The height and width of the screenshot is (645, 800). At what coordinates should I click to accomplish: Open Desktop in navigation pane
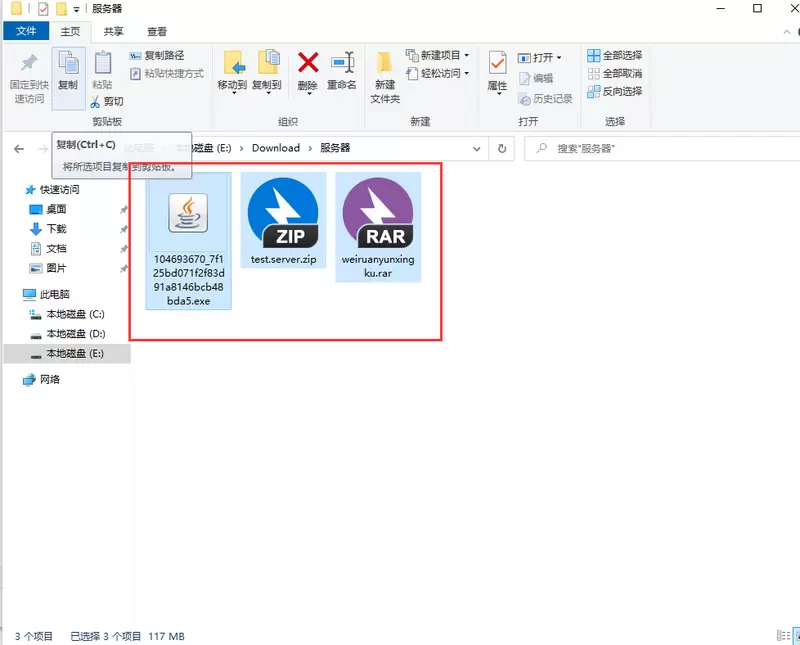[48, 209]
